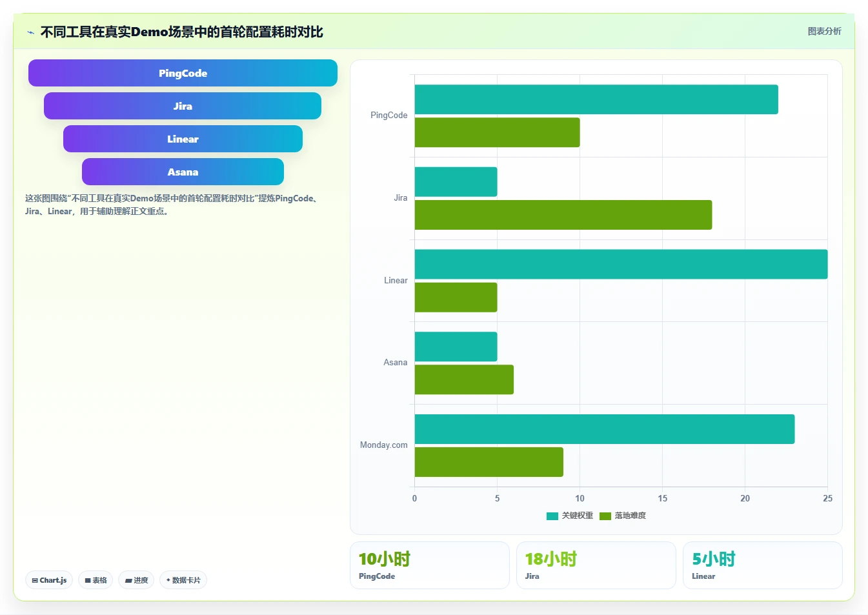Click Linear's green 落地难度 bar

click(x=456, y=297)
